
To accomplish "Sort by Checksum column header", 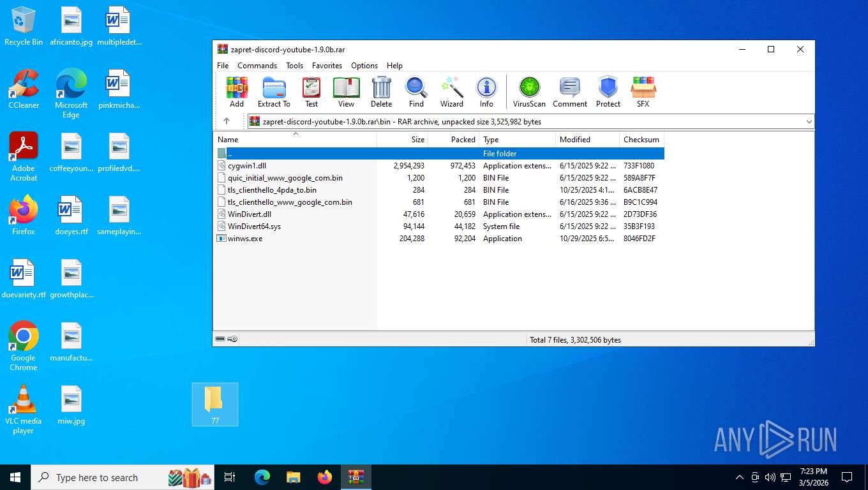I will [641, 140].
